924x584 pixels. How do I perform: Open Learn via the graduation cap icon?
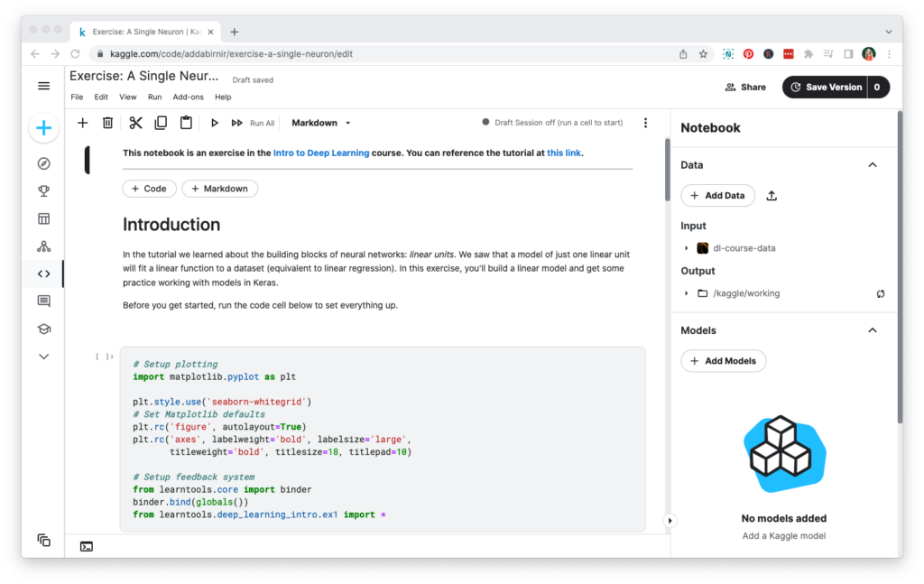tap(43, 329)
